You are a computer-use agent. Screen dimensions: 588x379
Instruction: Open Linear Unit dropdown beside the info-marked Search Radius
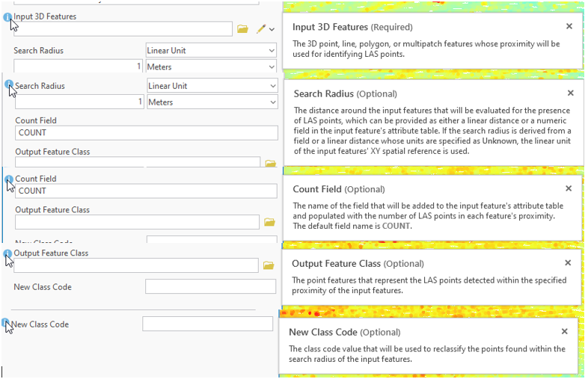tap(212, 86)
